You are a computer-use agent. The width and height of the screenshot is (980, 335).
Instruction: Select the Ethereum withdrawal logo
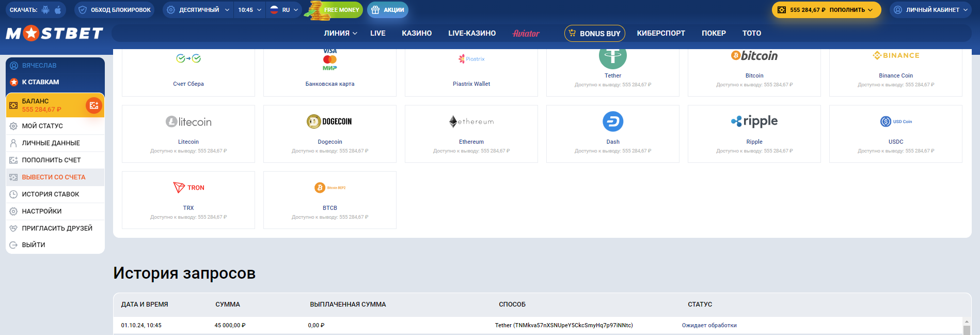tap(471, 121)
